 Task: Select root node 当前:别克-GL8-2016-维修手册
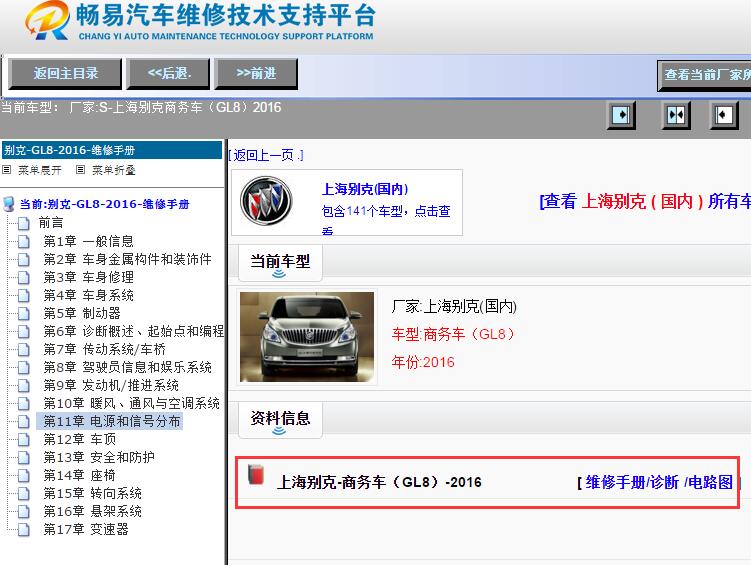tap(104, 204)
